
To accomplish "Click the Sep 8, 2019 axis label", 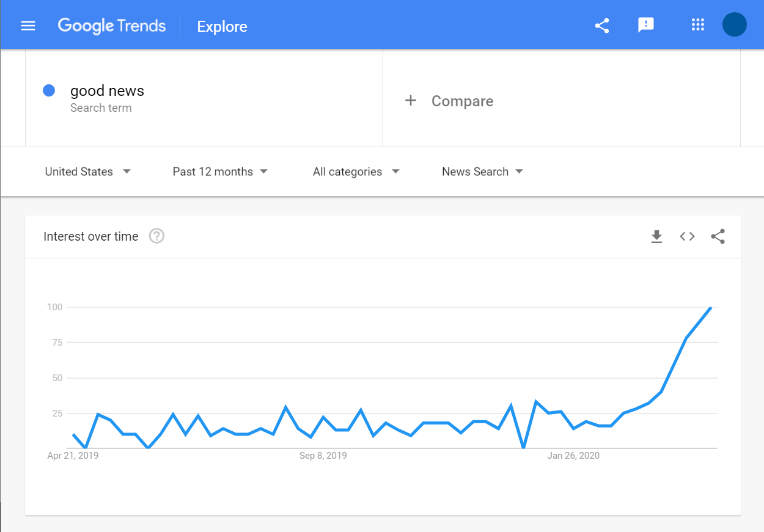I will pos(323,456).
